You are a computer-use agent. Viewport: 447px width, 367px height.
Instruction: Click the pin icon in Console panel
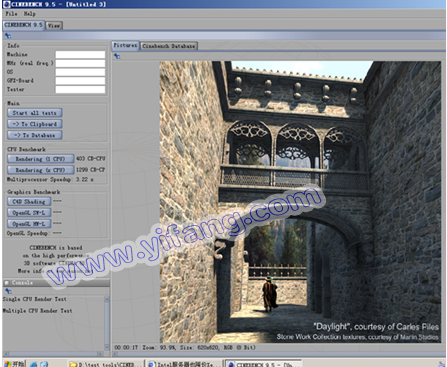[x=8, y=291]
